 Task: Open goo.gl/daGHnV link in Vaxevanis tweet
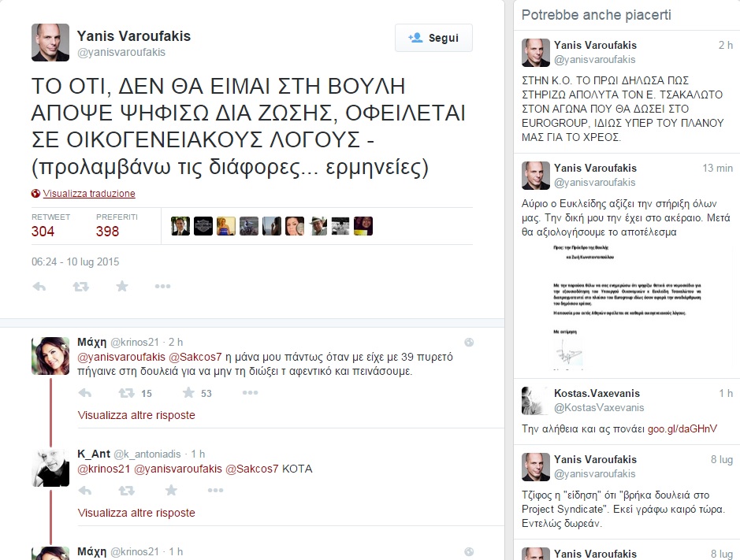(682, 428)
